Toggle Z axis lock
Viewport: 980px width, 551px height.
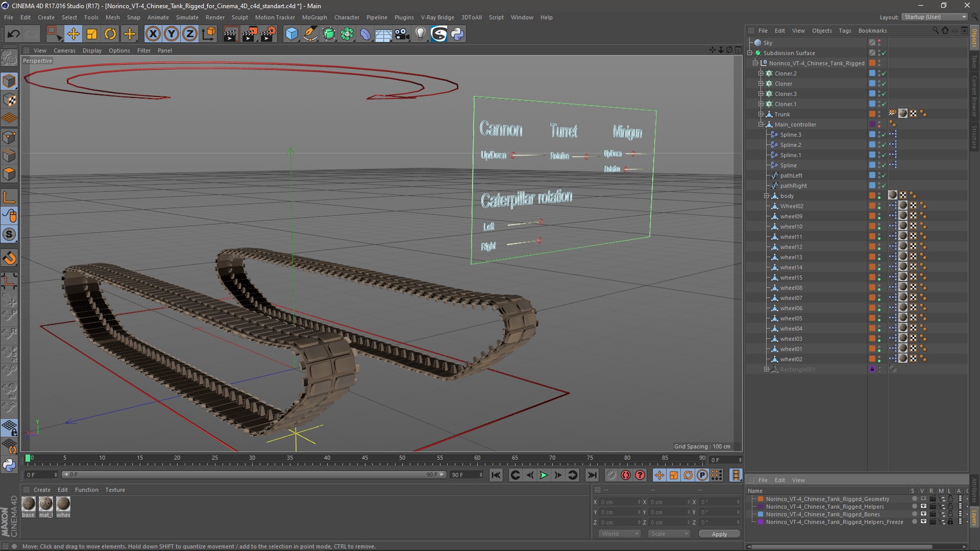click(190, 34)
